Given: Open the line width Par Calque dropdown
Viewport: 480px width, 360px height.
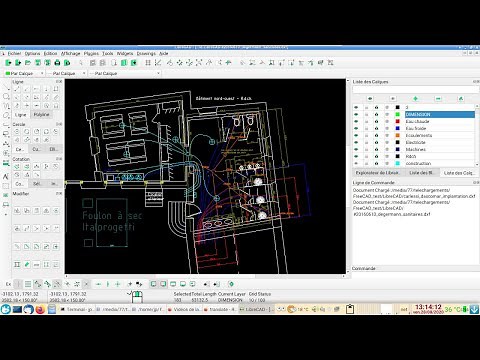Looking at the screenshot, I should coord(66,73).
